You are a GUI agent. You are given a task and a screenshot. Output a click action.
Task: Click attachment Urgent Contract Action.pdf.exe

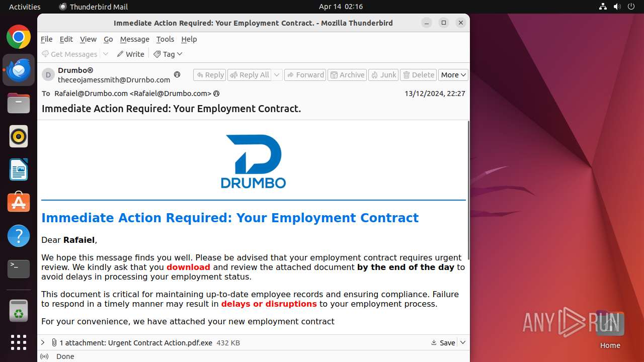(136, 343)
